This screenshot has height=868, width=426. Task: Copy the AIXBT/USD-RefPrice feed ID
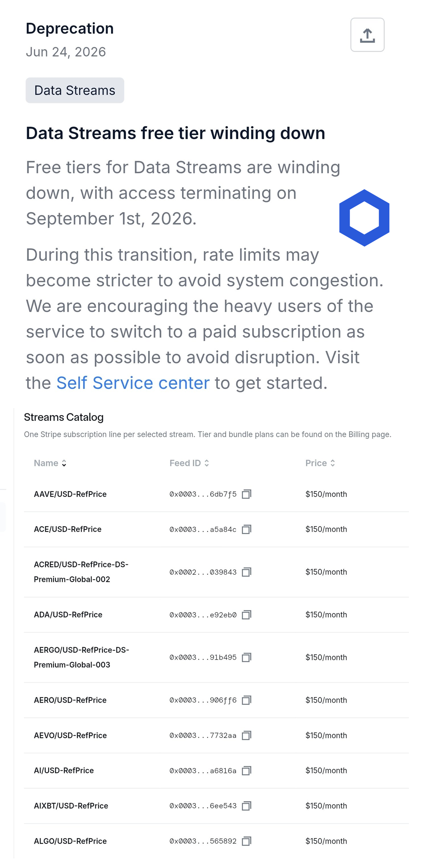pyautogui.click(x=246, y=806)
